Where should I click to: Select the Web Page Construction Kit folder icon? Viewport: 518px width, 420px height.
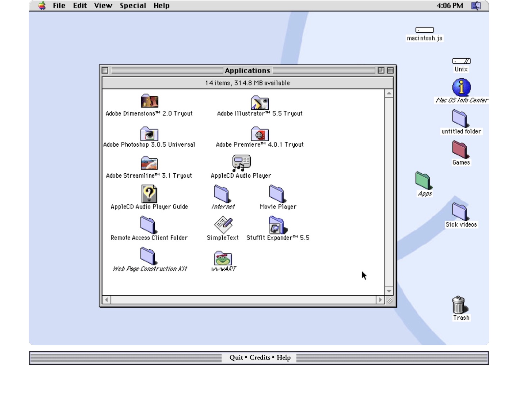tap(148, 256)
